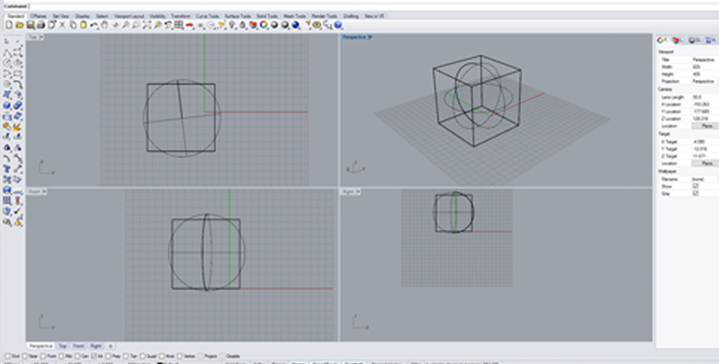This screenshot has height=364, width=719.
Task: Open the Right viewport title dropdown arrow
Action: [358, 192]
